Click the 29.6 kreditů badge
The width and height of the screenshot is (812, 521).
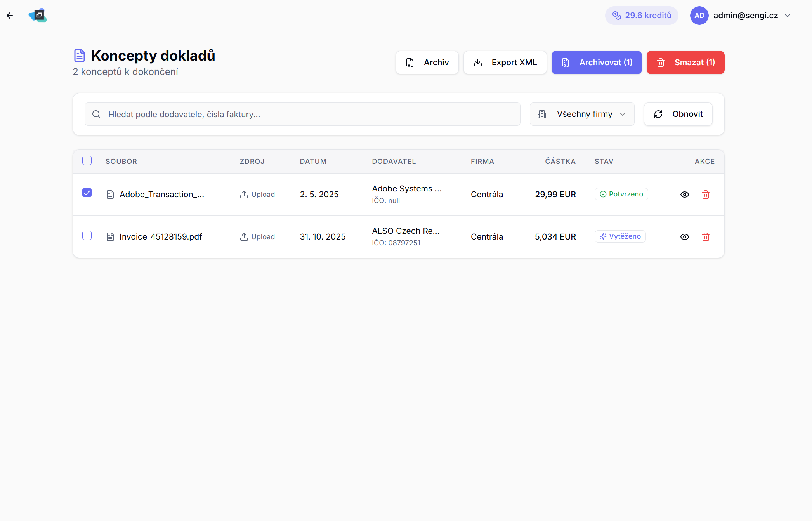tap(642, 16)
